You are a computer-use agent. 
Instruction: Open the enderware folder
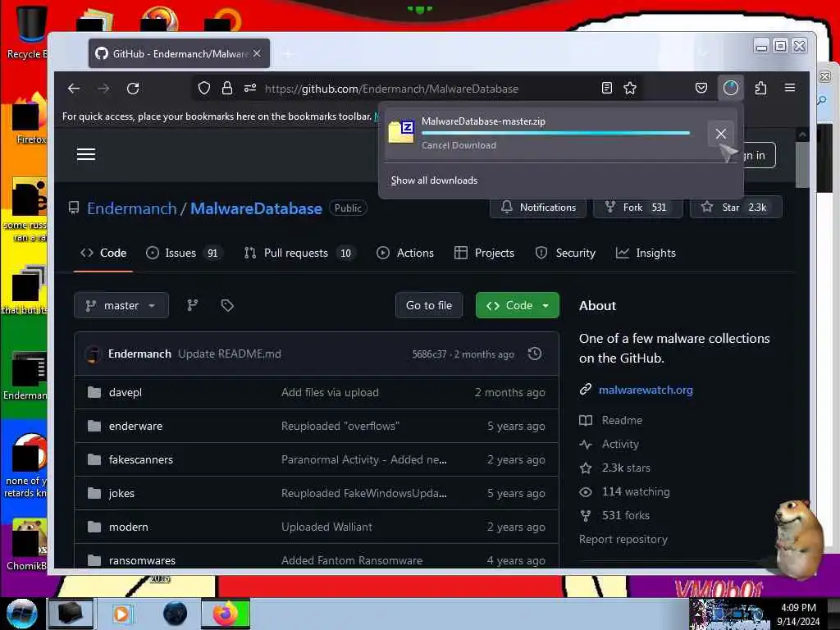click(135, 427)
